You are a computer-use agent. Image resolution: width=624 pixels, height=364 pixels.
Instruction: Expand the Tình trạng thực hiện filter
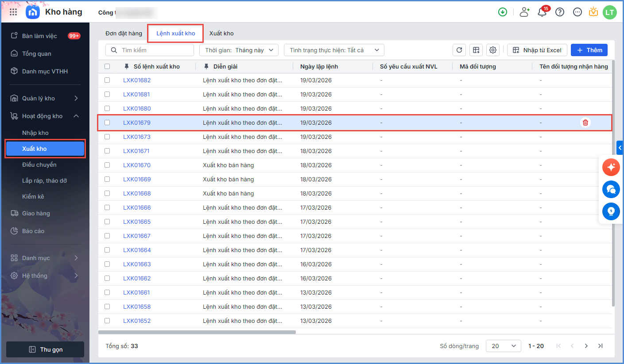coord(334,50)
